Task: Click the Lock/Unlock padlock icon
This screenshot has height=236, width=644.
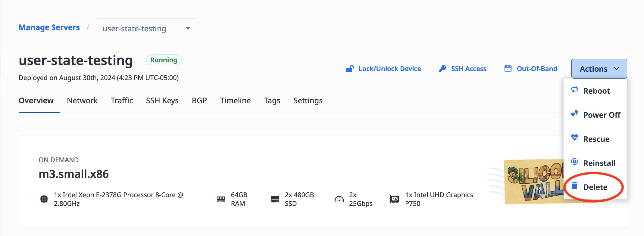Action: (350, 69)
